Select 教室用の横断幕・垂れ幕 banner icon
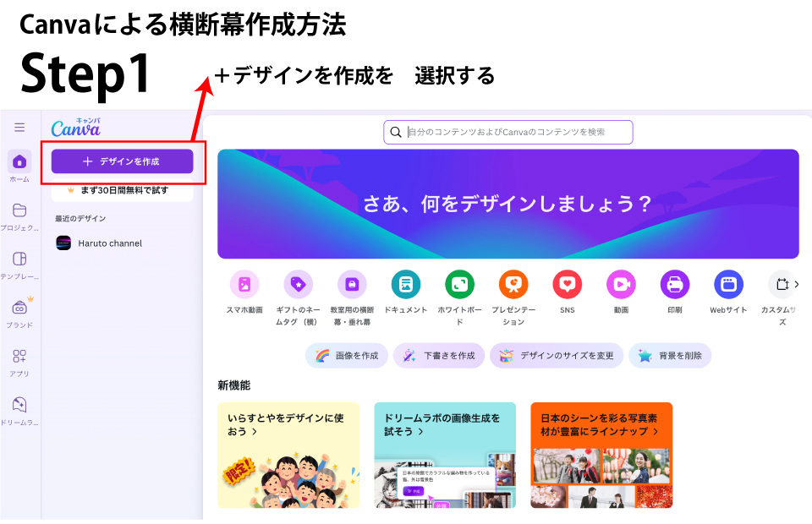This screenshot has width=812, height=524. pos(352,285)
